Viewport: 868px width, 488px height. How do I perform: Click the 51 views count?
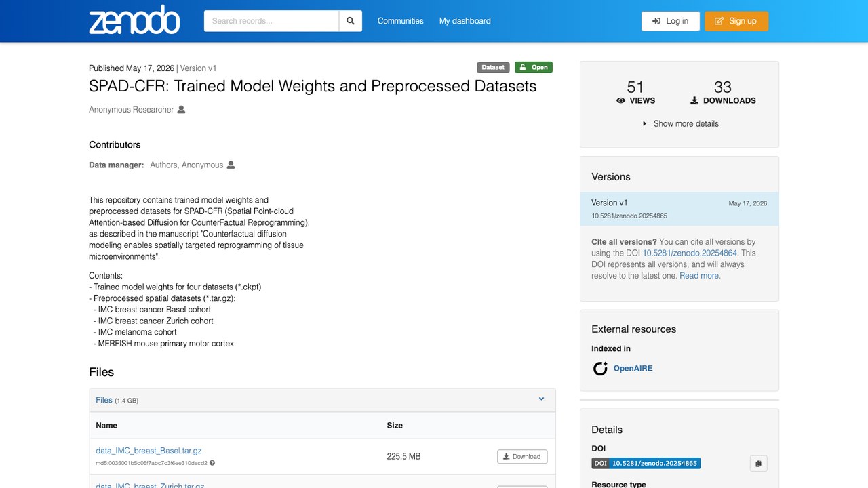635,87
